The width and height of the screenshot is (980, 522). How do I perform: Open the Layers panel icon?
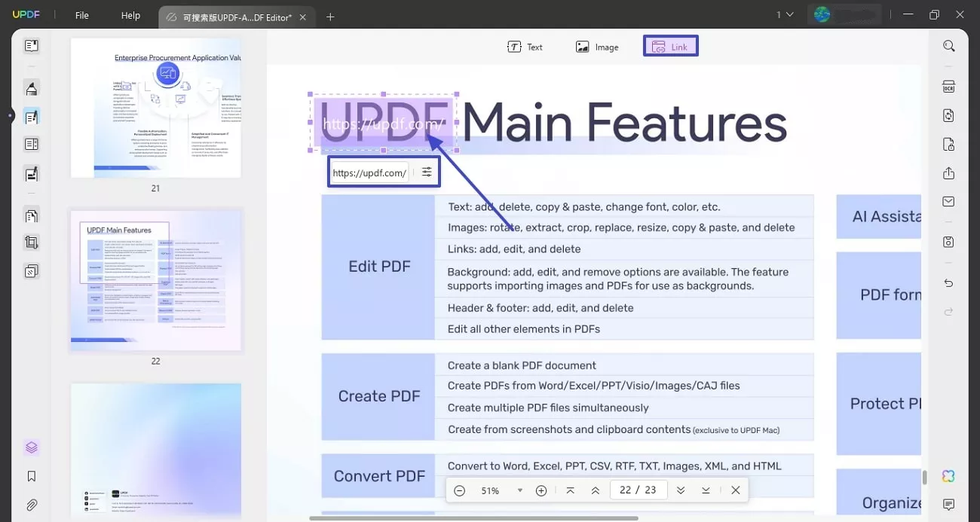31,447
